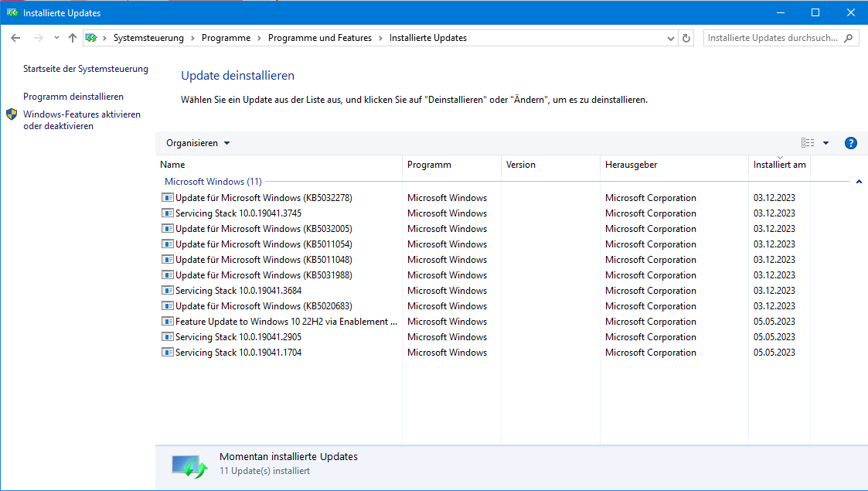Click icon of Servicing Stack 10.0.19041.3745
Image resolution: width=868 pixels, height=491 pixels.
pyautogui.click(x=167, y=213)
